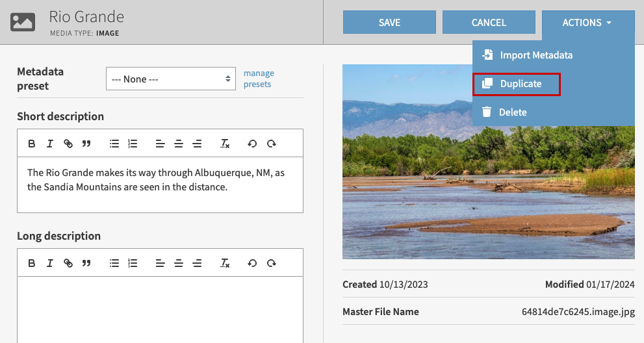
Task: Align center in Long description toolbar
Action: coord(179,263)
